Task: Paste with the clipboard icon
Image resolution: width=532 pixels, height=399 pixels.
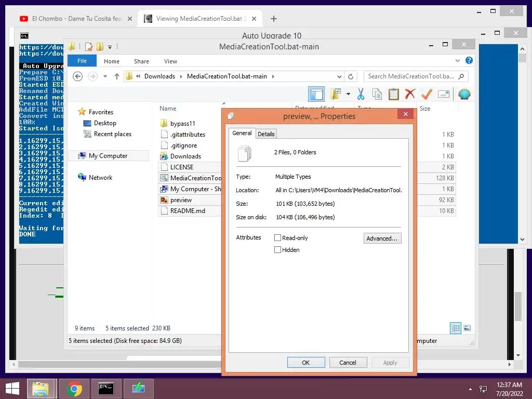Action: pyautogui.click(x=394, y=94)
